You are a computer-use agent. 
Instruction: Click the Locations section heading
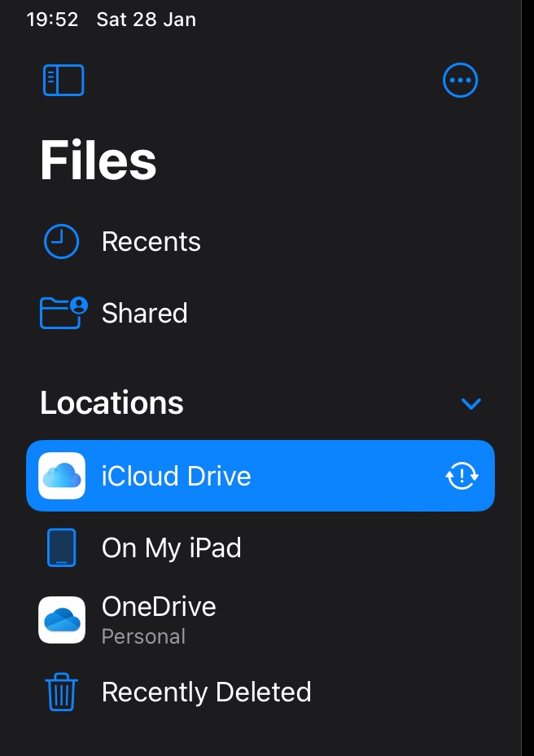112,402
